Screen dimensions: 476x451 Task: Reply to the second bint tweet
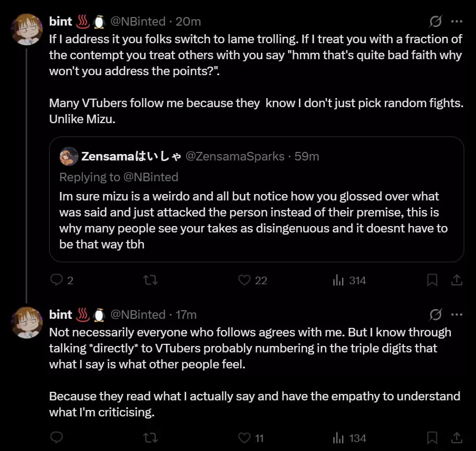click(x=57, y=438)
